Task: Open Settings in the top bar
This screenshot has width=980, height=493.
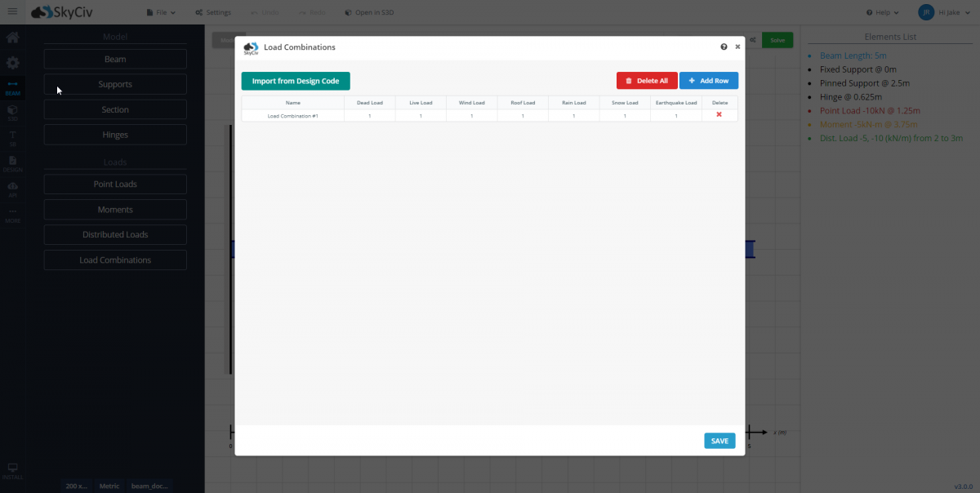Action: [213, 12]
